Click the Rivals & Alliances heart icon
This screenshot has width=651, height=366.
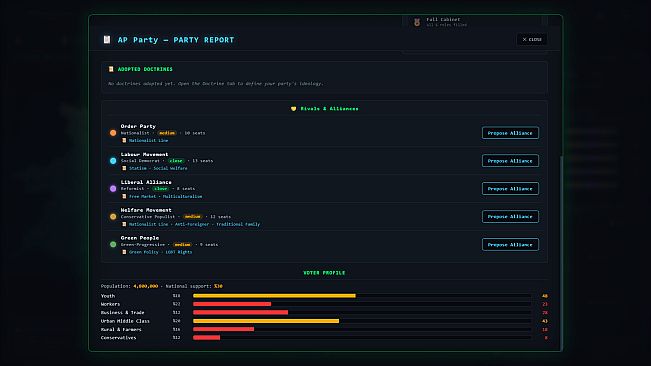coord(294,109)
